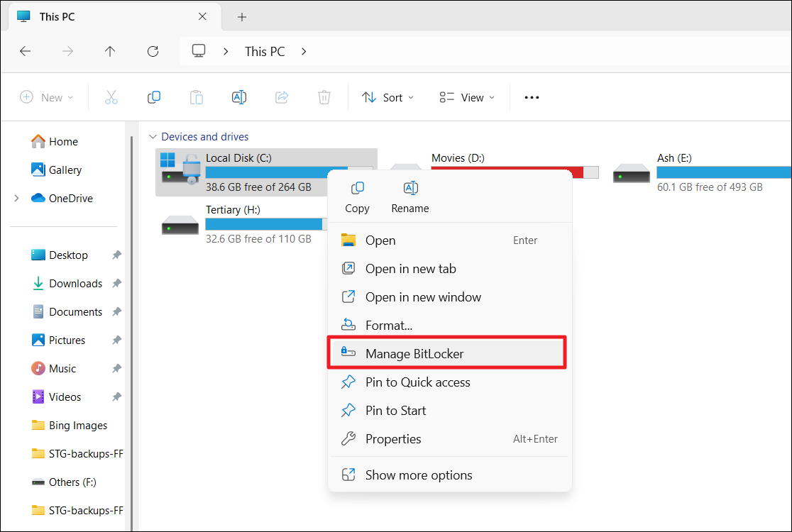Click the back navigation arrow
The width and height of the screenshot is (792, 532).
click(x=25, y=51)
